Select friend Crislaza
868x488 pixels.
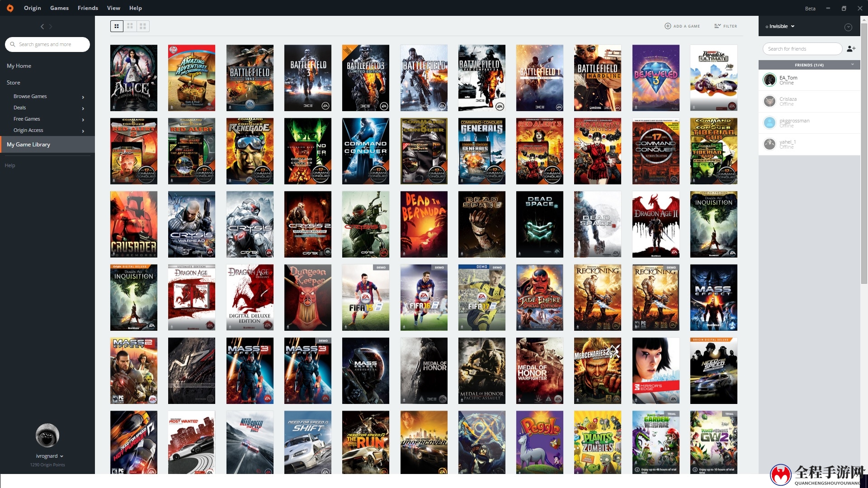click(x=809, y=101)
